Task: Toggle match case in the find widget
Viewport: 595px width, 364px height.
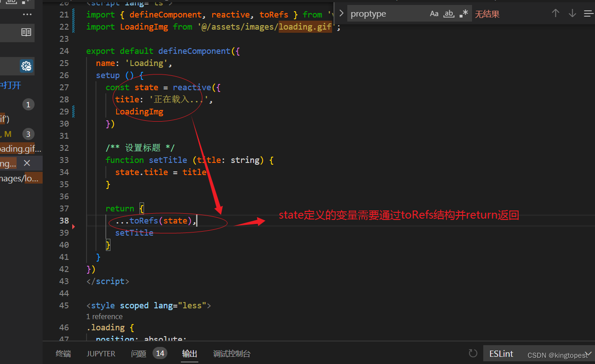Action: (434, 13)
